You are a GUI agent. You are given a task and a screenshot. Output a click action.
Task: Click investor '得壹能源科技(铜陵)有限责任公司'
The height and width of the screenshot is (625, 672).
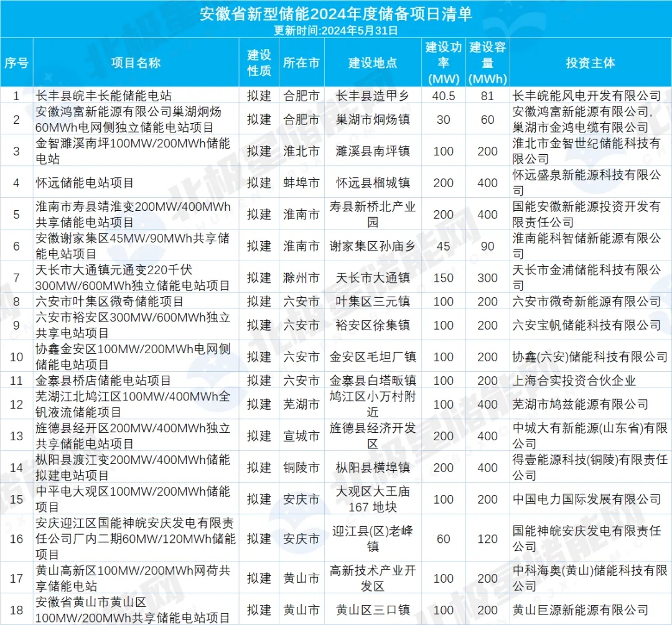click(590, 468)
